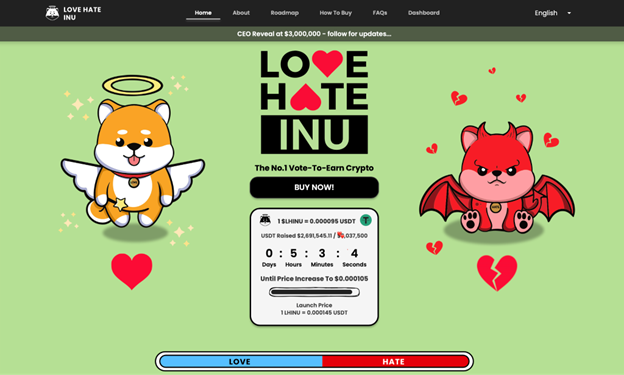This screenshot has height=375, width=624.
Task: Select the blue LOVE side of vote bar
Action: pyautogui.click(x=241, y=361)
